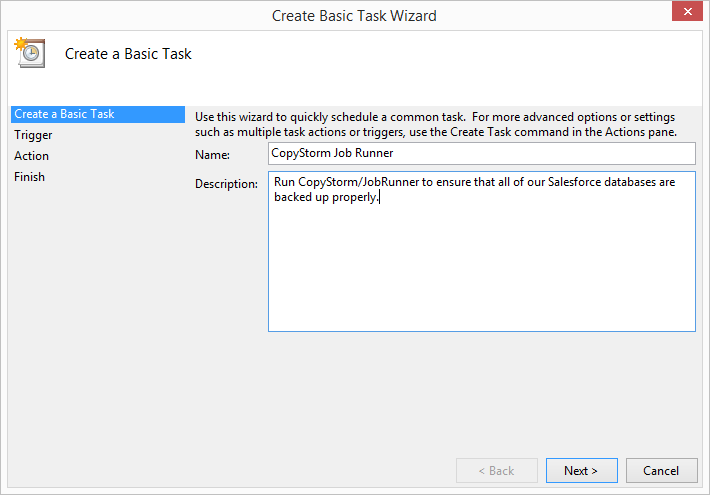Image resolution: width=710 pixels, height=495 pixels.
Task: Click the Create a Basic Task header title
Action: (x=128, y=54)
